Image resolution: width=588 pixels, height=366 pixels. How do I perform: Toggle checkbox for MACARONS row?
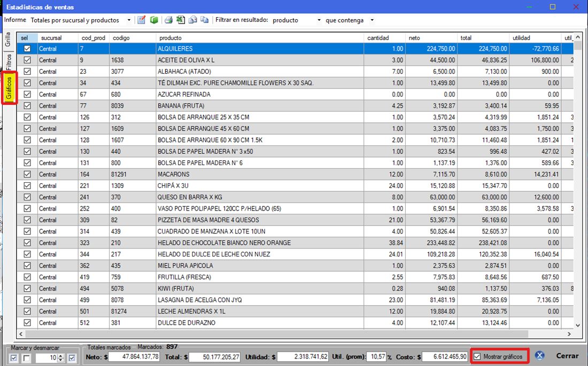(27, 174)
